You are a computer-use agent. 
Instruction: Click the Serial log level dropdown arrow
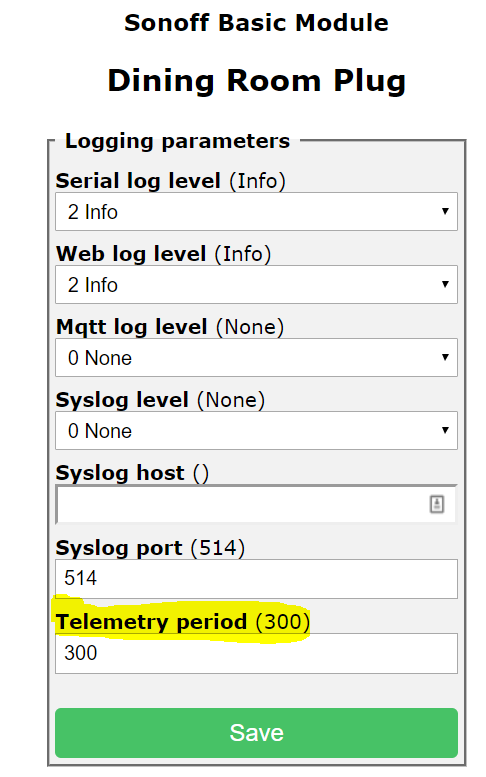coord(445,212)
